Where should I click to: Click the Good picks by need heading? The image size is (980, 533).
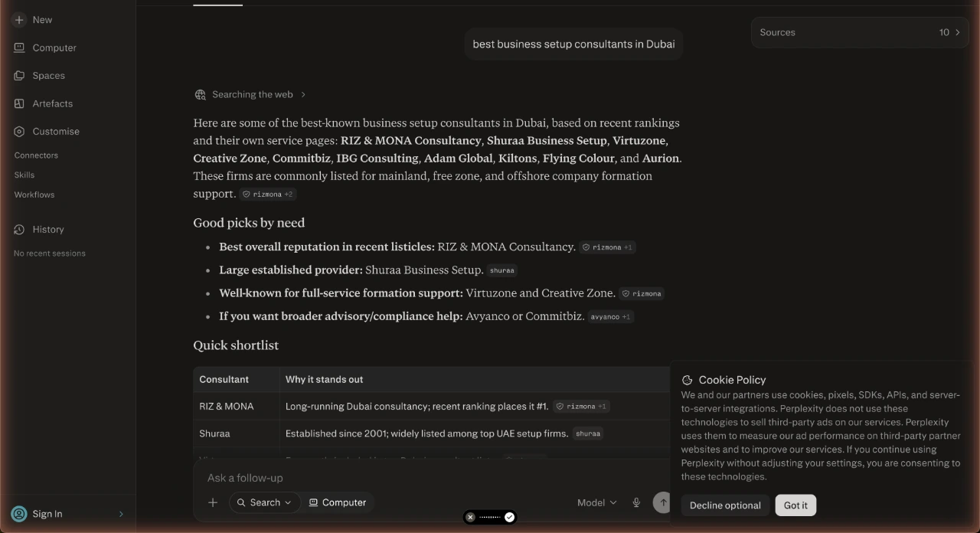tap(249, 223)
